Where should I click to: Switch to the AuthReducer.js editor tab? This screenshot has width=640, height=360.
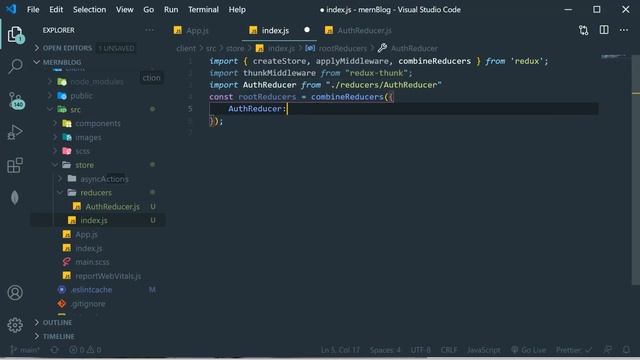(358, 30)
